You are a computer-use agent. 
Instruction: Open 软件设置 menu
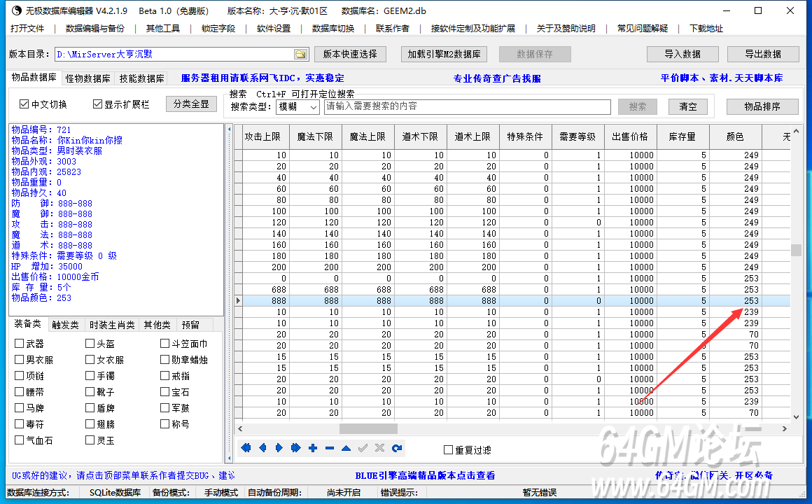coord(274,29)
